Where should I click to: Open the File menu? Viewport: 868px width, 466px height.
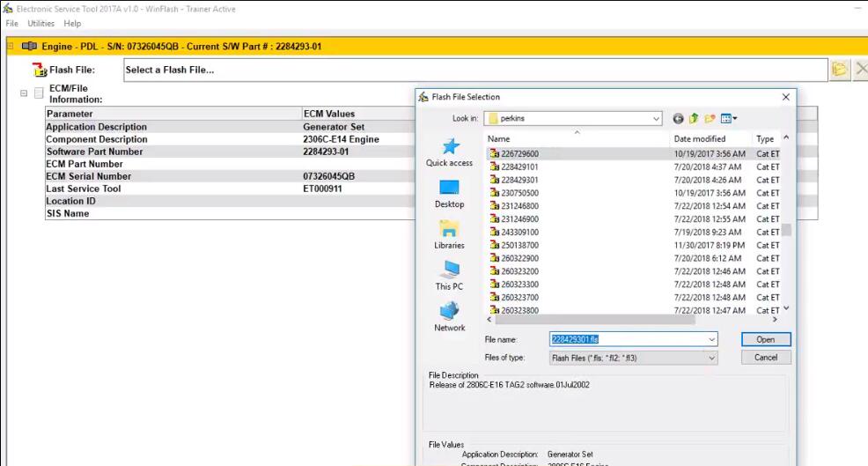11,23
